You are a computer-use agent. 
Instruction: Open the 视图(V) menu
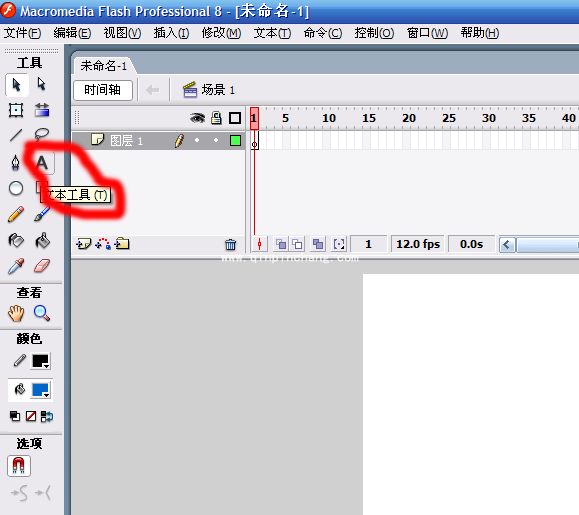pos(122,33)
